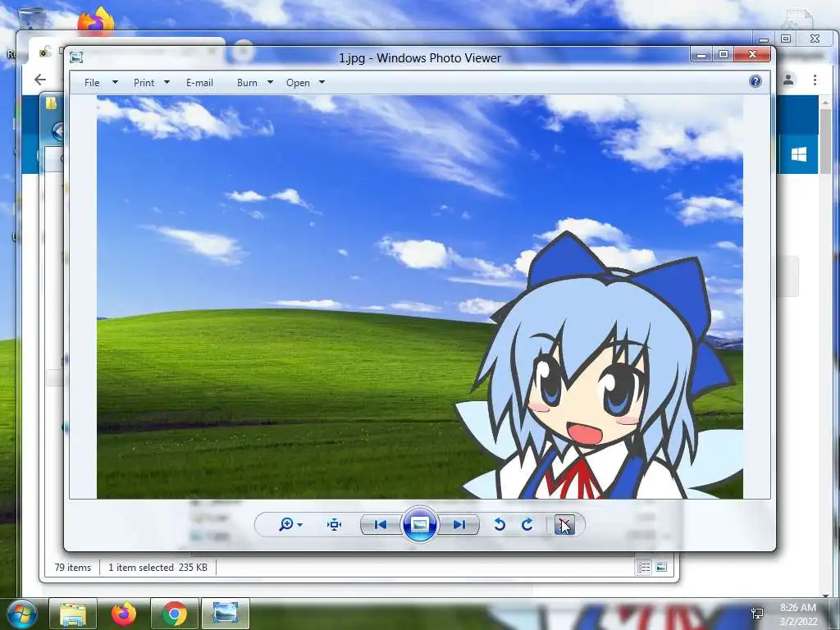Go to the next photo

(459, 524)
